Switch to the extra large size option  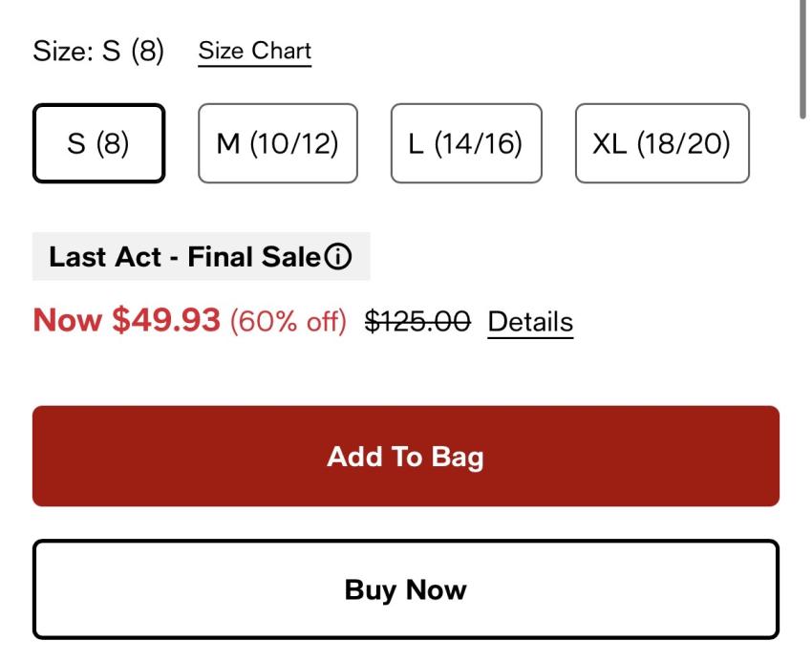(662, 143)
